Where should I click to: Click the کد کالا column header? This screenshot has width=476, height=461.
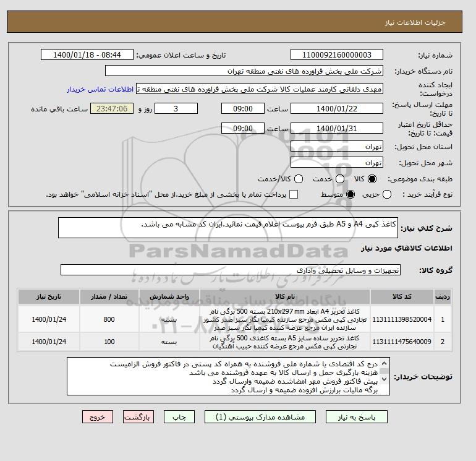tap(402, 296)
